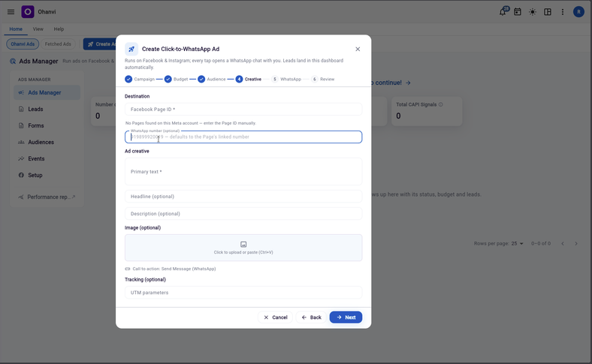Click the Ohanvi purple logo icon
The width and height of the screenshot is (592, 364).
(28, 12)
